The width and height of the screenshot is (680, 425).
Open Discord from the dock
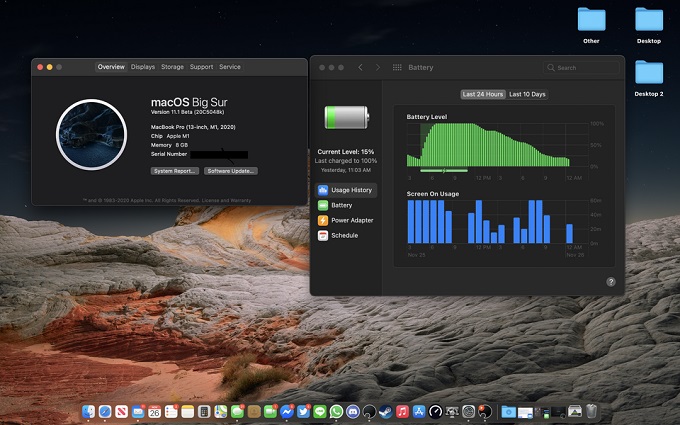(353, 411)
